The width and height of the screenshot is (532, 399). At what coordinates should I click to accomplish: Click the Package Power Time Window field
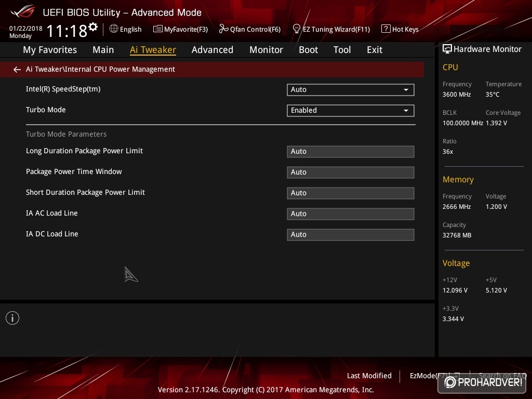click(351, 172)
